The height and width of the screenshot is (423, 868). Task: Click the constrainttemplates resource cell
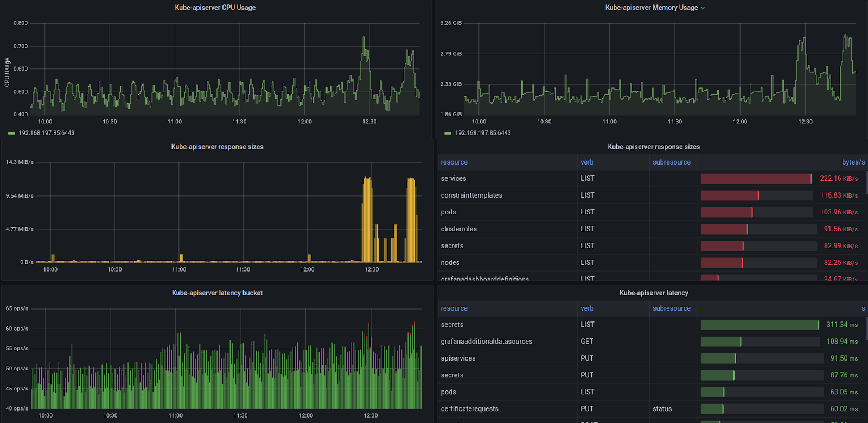tap(471, 195)
